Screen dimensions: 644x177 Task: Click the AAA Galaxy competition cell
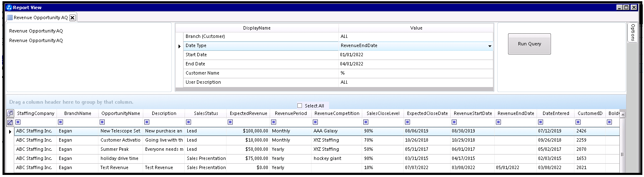point(337,131)
